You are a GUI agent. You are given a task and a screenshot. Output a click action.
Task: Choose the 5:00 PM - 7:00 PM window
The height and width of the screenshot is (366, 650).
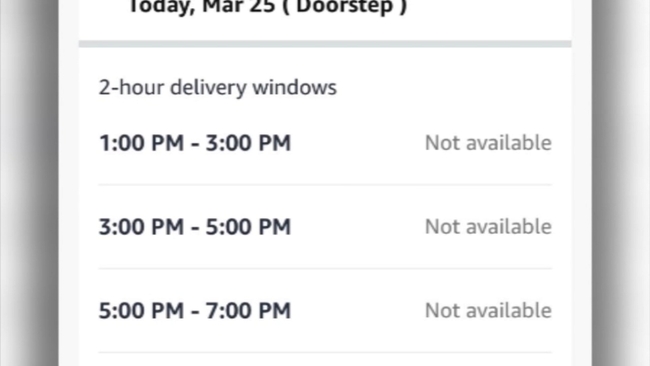[x=325, y=310]
